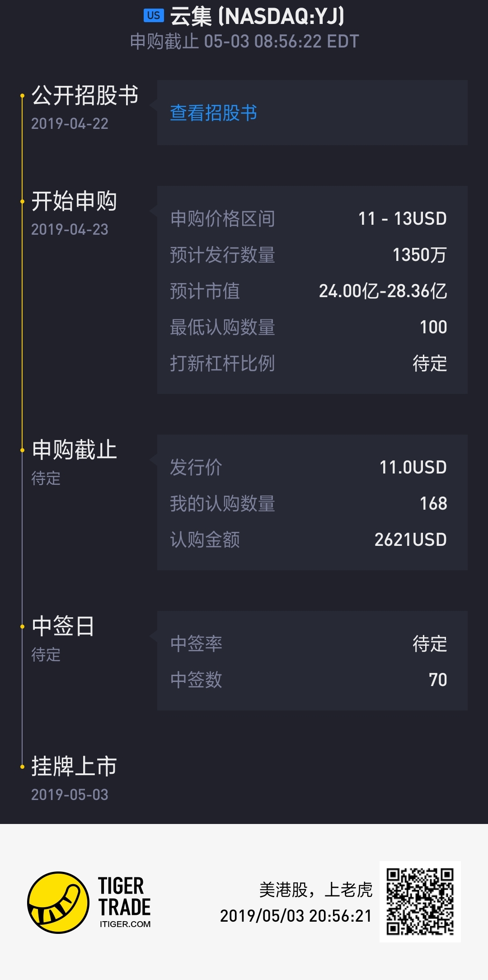Select the 公开招股书 timeline step

pos(84,95)
